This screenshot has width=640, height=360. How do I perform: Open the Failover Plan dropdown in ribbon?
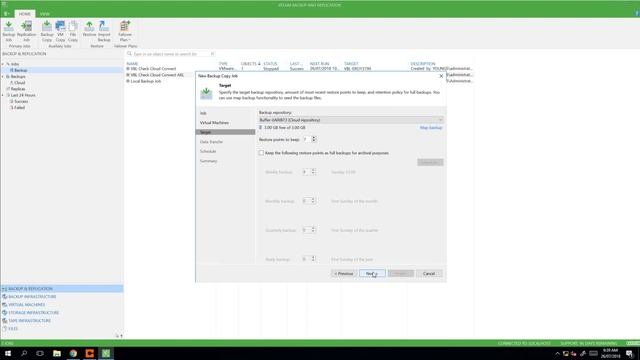pyautogui.click(x=125, y=31)
